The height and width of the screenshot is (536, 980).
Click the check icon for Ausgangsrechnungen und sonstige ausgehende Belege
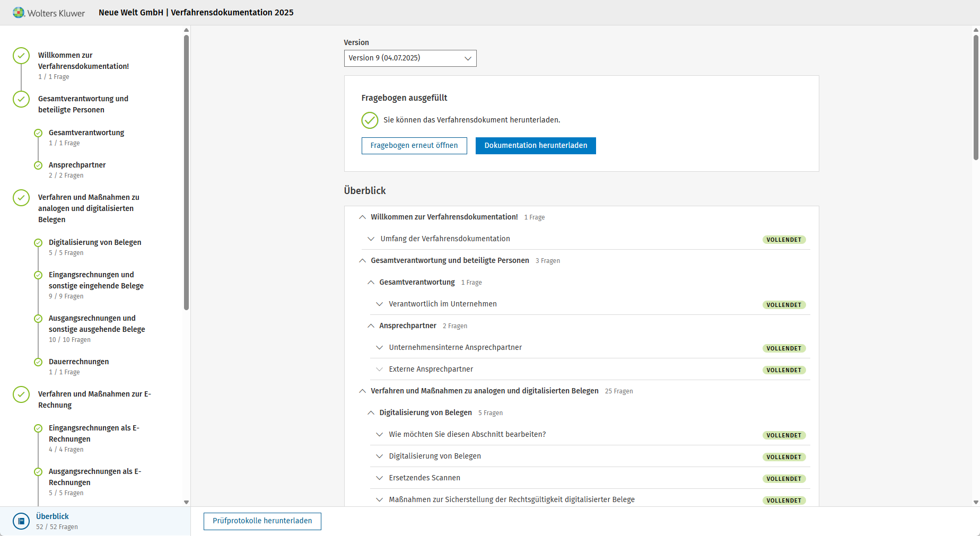pyautogui.click(x=38, y=319)
